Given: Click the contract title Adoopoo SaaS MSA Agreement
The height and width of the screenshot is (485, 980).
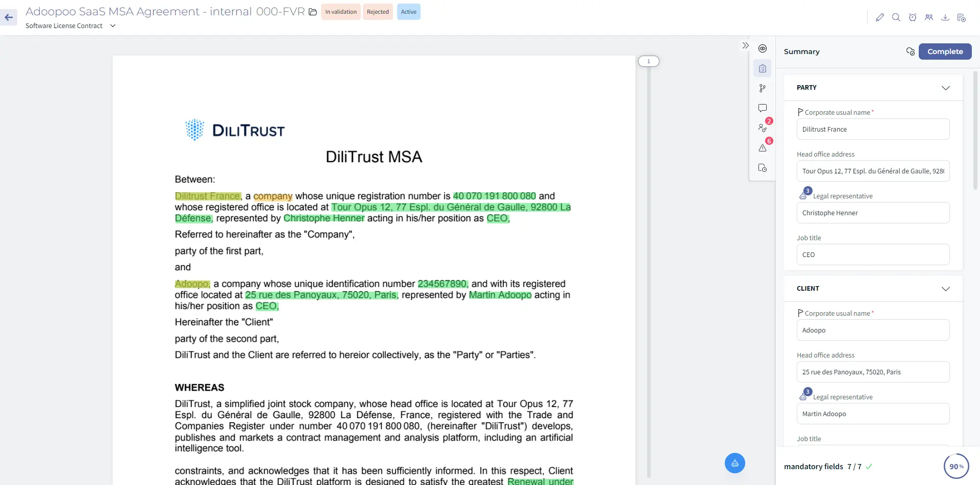Looking at the screenshot, I should 165,12.
